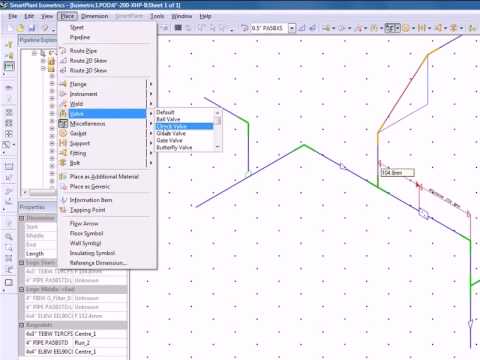Image resolution: width=480 pixels, height=360 pixels.
Task: Select Floor Symbol entry
Action: 107,233
